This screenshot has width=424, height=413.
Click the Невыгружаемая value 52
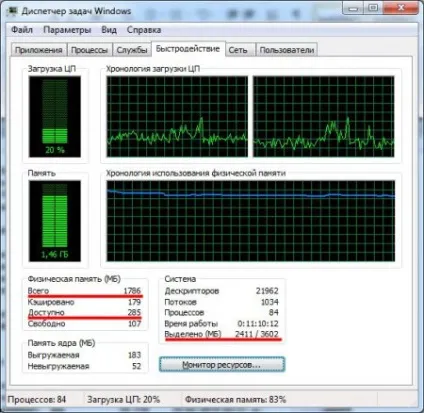[x=137, y=366]
